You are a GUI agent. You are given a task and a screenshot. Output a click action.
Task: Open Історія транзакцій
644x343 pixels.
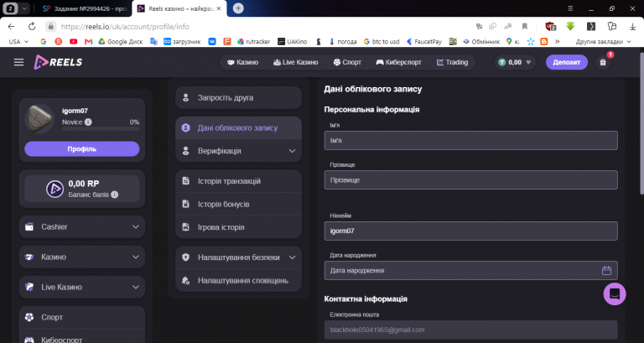pyautogui.click(x=238, y=181)
